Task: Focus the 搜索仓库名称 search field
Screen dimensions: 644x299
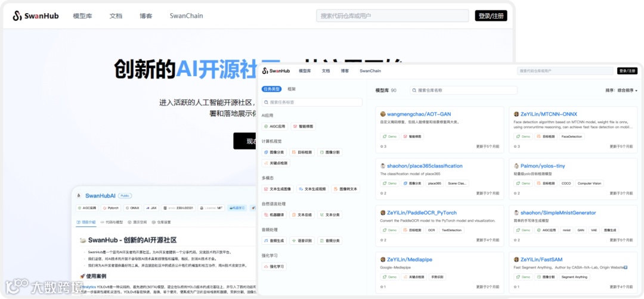Action: tap(463, 90)
